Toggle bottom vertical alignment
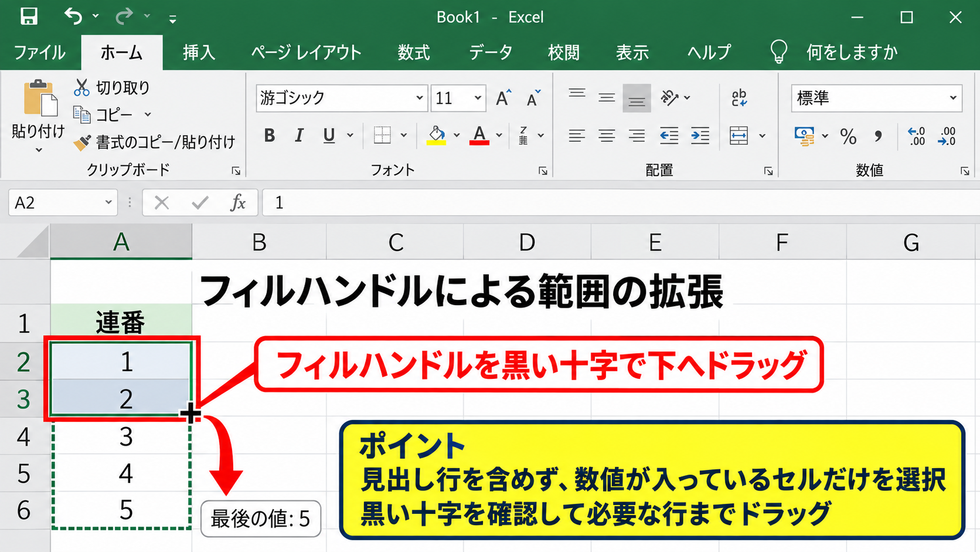 pyautogui.click(x=637, y=98)
